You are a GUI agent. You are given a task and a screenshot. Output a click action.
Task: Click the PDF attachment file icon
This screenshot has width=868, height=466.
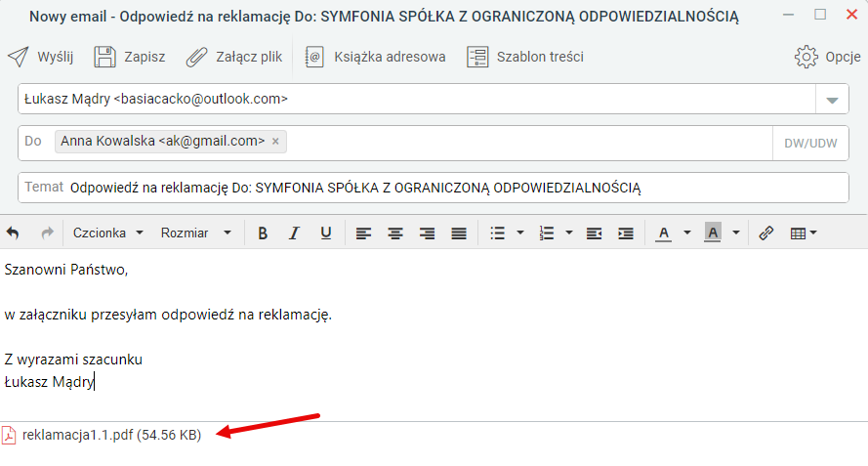coord(9,435)
